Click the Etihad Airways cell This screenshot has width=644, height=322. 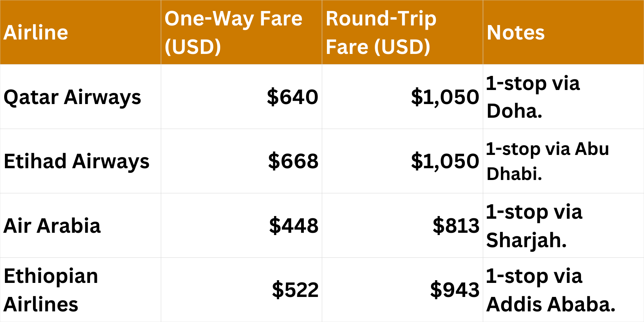77,161
